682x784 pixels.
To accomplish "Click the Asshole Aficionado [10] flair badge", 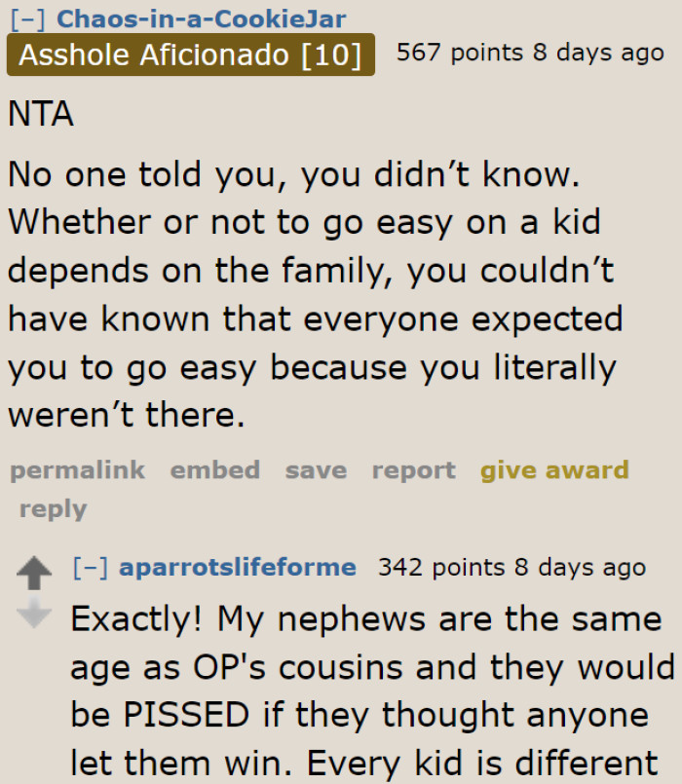I will [x=191, y=55].
